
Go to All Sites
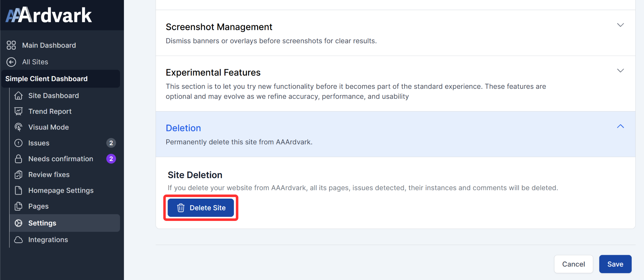(35, 62)
